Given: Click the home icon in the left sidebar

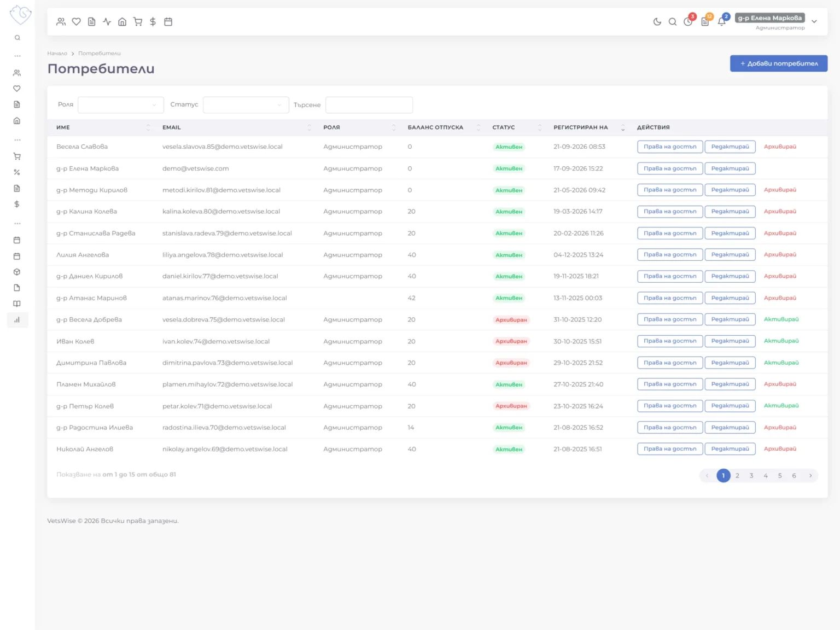Looking at the screenshot, I should pyautogui.click(x=17, y=121).
